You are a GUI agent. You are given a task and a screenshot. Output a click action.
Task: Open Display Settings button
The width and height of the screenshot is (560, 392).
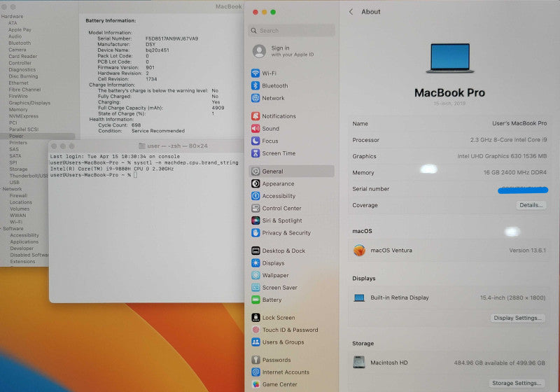[517, 318]
